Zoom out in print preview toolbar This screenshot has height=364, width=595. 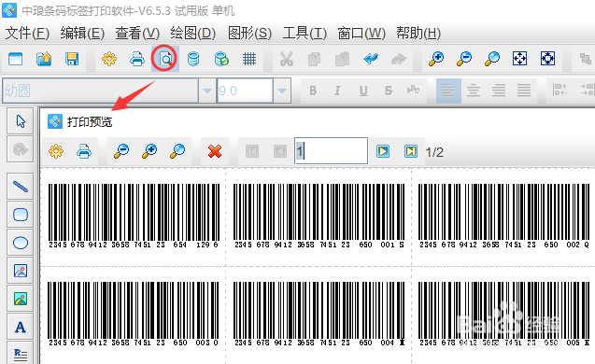coord(121,151)
